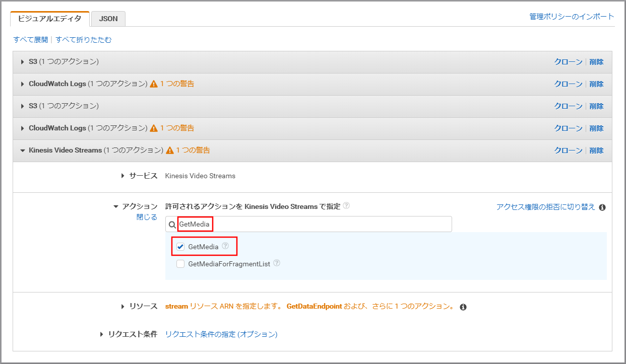The image size is (626, 364).
Task: Click クローン for first CloudWatch Logs row
Action: (x=569, y=84)
